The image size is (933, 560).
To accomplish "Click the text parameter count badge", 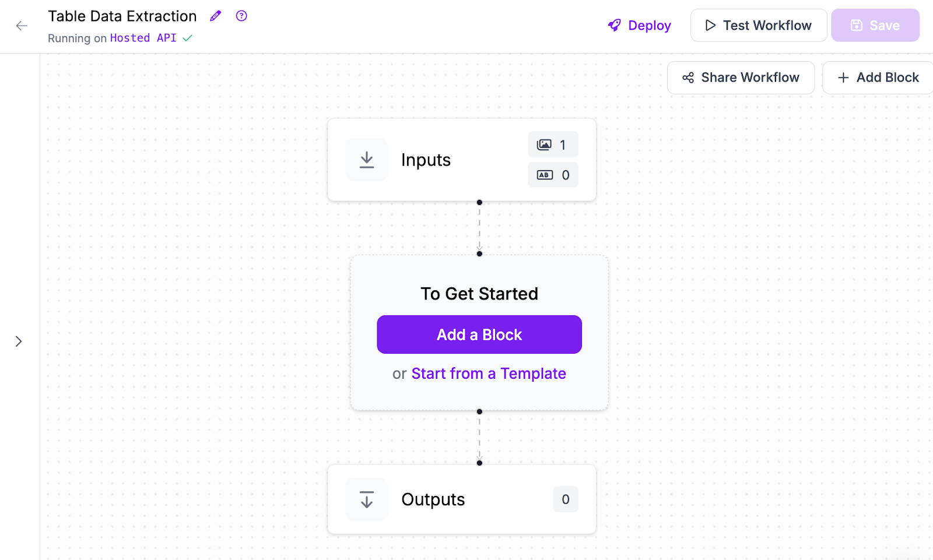I will [553, 175].
